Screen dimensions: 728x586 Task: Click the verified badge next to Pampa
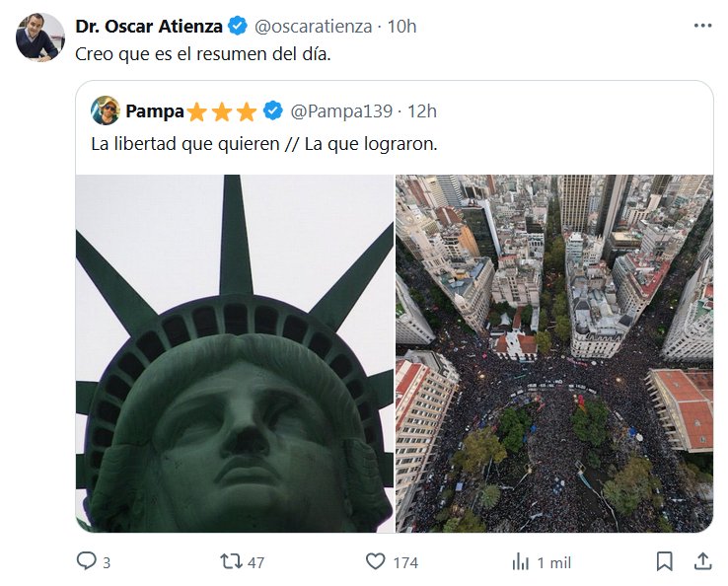(273, 110)
